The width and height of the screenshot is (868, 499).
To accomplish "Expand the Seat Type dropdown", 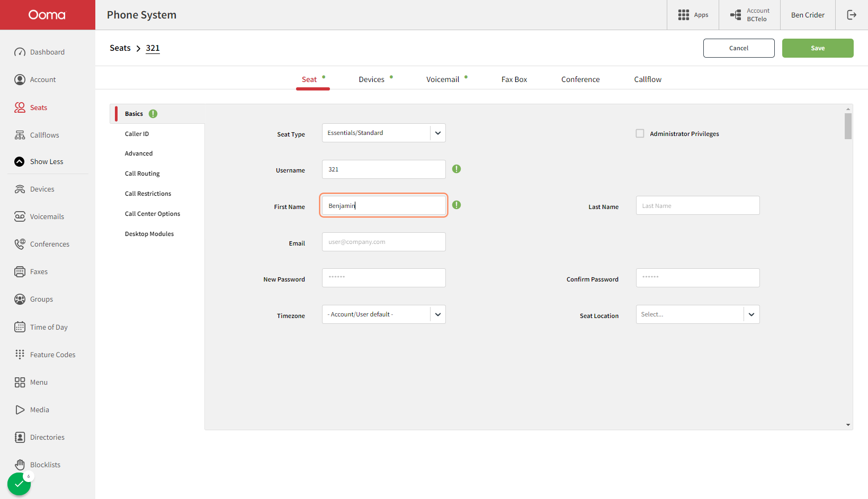I will click(x=383, y=133).
